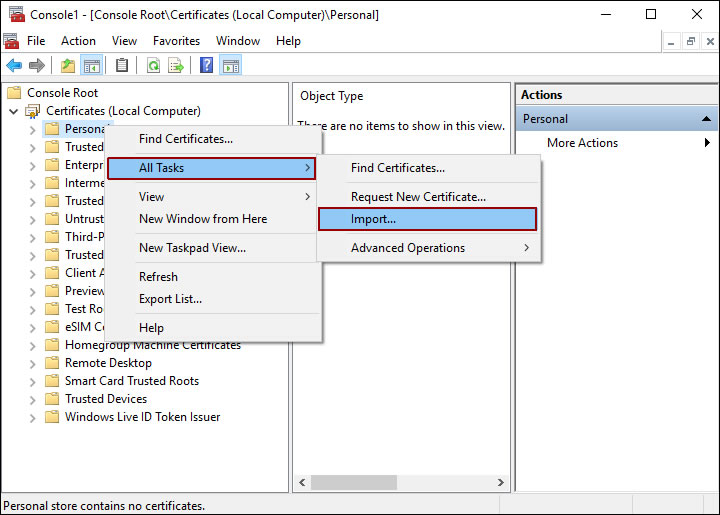Expand the Remote Desktop folder
Viewport: 720px width, 515px height.
tap(32, 363)
